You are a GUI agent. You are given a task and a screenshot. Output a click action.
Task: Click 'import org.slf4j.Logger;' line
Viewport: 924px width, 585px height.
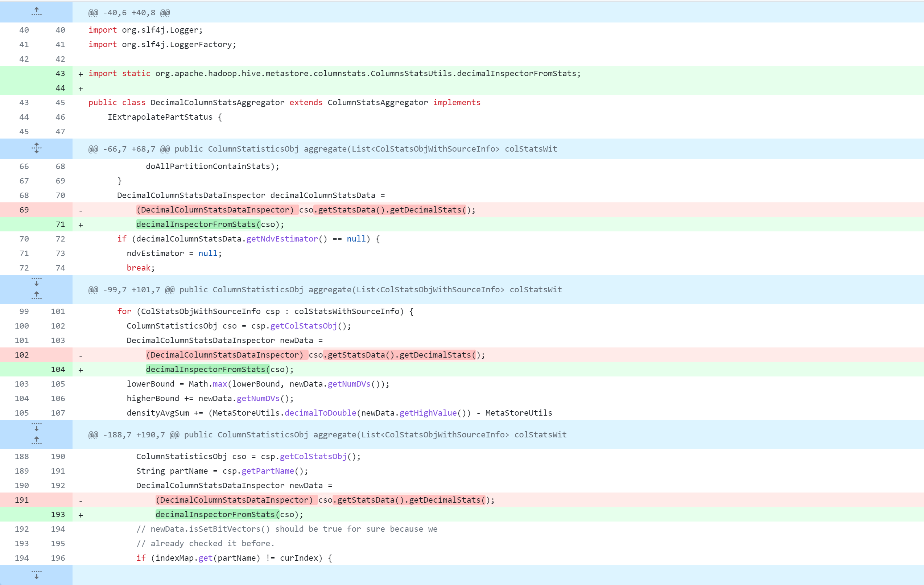pyautogui.click(x=145, y=30)
